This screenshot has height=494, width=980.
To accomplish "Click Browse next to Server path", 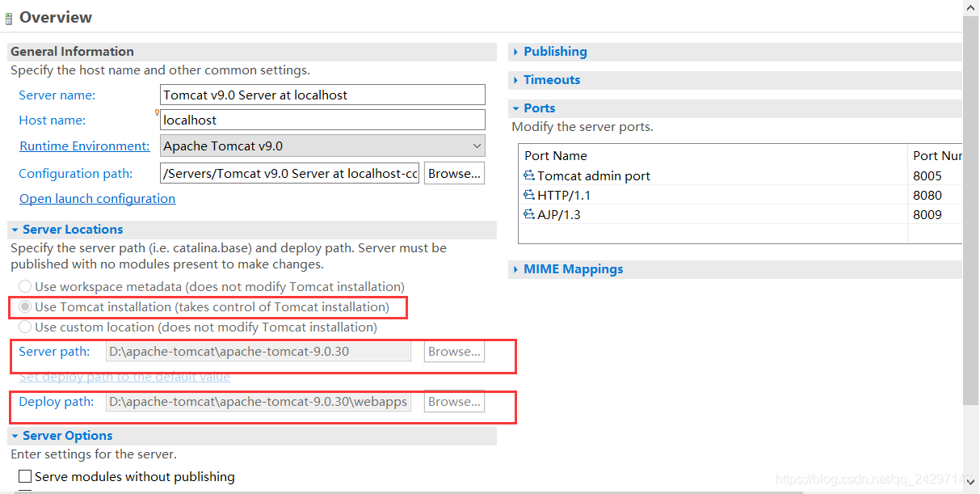I will 454,352.
